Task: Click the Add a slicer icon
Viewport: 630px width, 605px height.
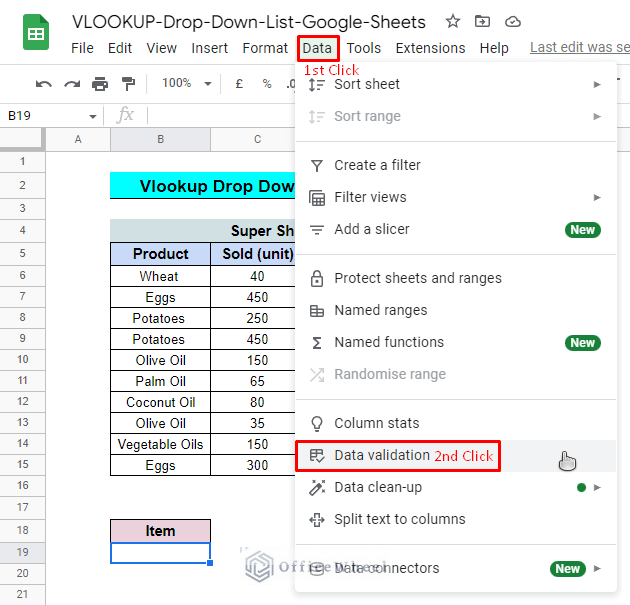Action: click(x=317, y=230)
